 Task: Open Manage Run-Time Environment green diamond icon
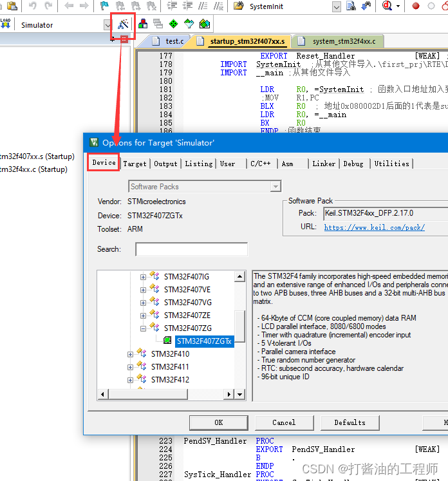coord(174,24)
